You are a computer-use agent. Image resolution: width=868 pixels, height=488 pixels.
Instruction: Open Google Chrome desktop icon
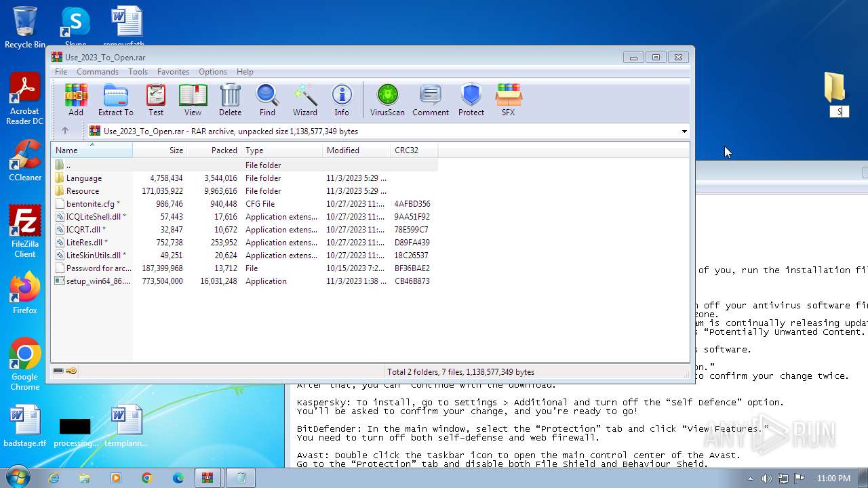(25, 365)
